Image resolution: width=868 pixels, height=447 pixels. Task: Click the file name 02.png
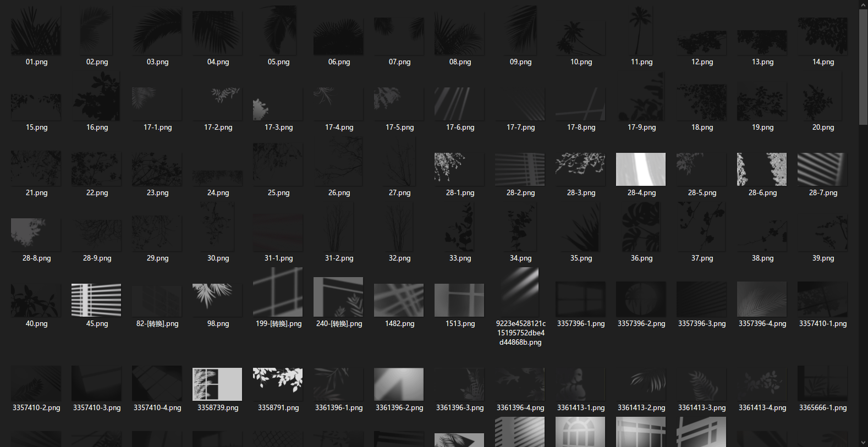pos(97,62)
